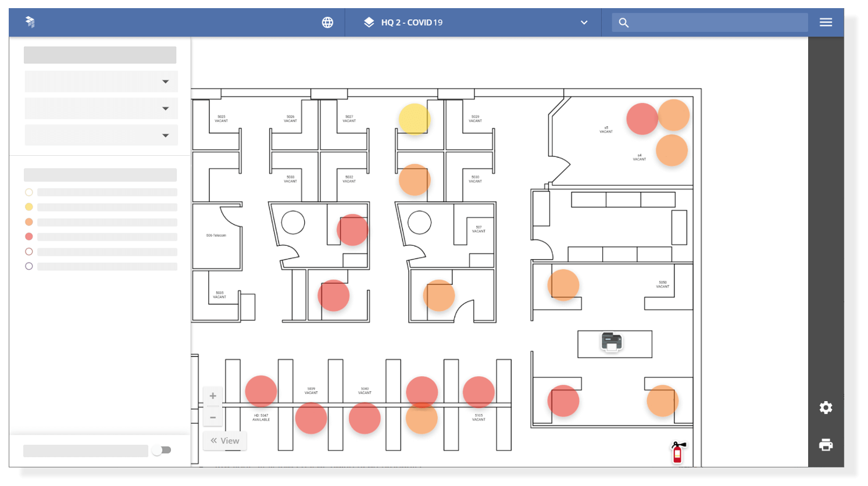Open the third filter dropdown in the left panel

tap(101, 135)
